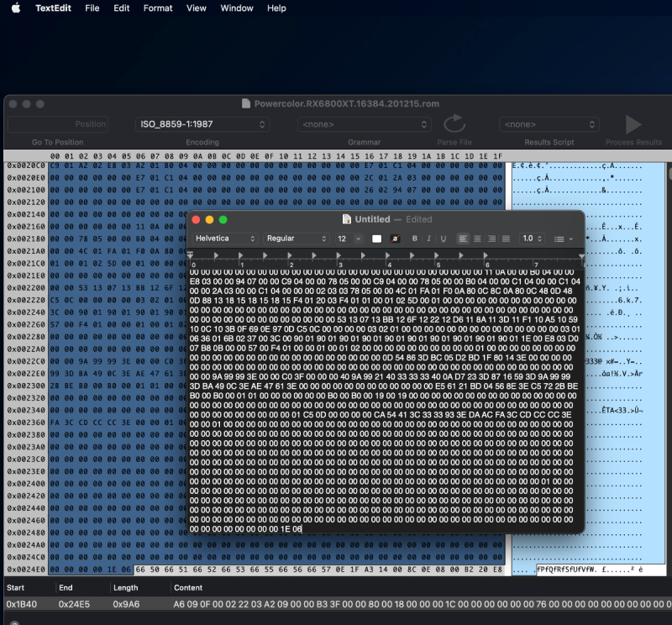672x625 pixels.
Task: Click the Parse File reload icon
Action: click(454, 123)
